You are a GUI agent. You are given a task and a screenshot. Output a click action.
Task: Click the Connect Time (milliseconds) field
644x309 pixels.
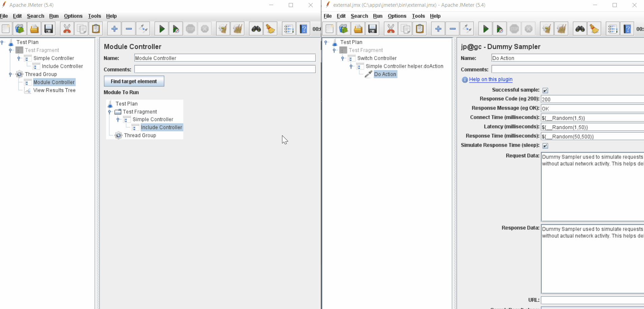[592, 118]
